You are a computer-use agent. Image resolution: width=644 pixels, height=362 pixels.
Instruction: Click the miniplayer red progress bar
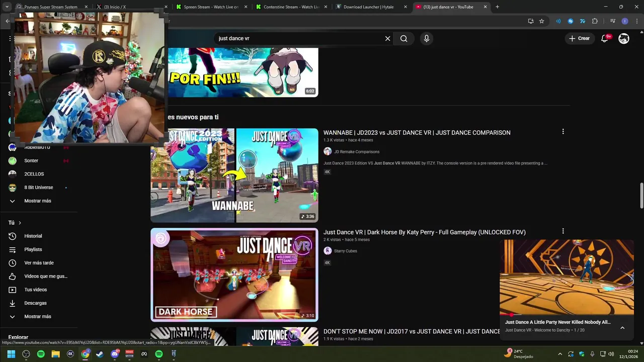pos(567,315)
